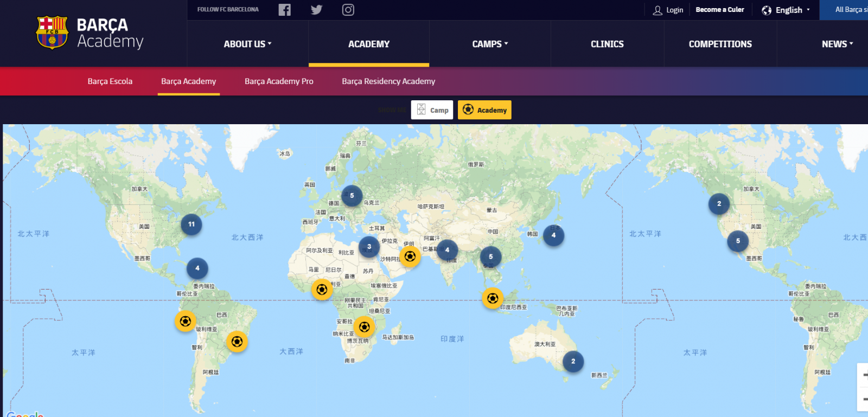Switch to the Barça Residency Academy tab
This screenshot has width=868, height=417.
click(388, 81)
